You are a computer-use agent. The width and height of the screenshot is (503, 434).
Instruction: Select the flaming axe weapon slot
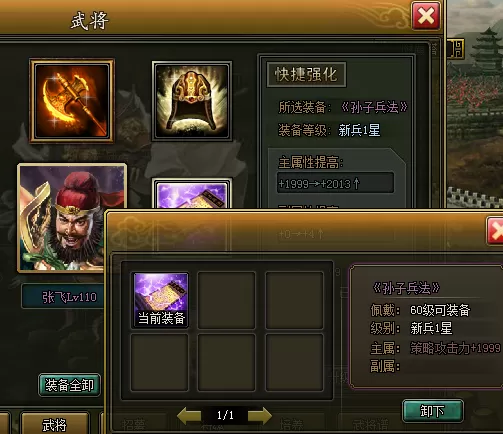coord(72,101)
